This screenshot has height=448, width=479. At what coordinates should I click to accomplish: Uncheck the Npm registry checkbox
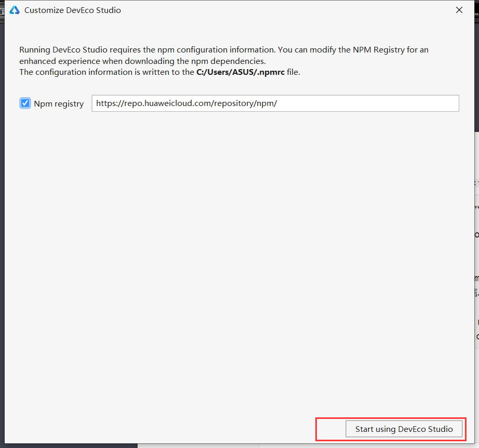click(x=25, y=103)
